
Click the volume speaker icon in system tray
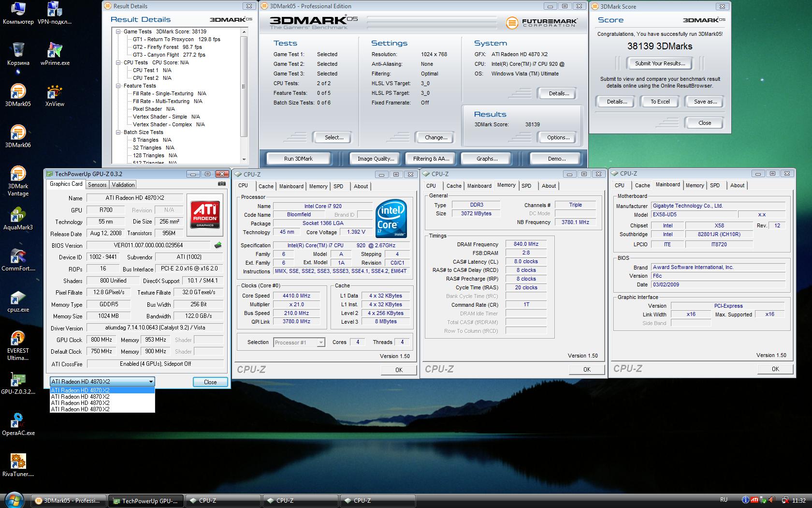click(x=772, y=500)
